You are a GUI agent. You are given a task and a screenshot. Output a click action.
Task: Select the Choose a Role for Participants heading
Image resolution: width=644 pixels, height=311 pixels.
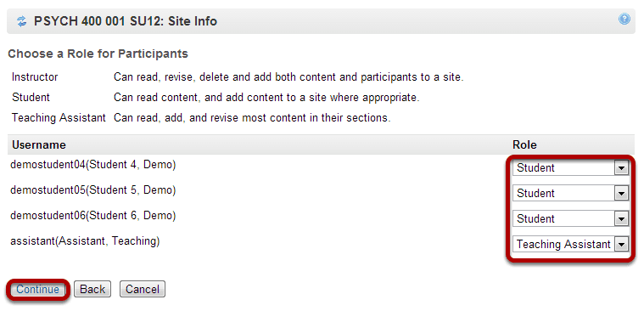(98, 54)
